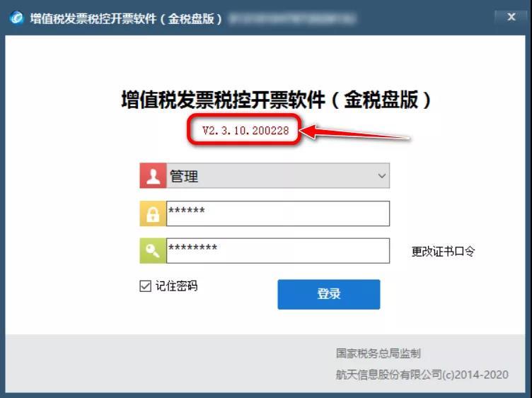The width and height of the screenshot is (532, 398).
Task: Click the 国家税务总局监制 footer text
Action: point(378,353)
